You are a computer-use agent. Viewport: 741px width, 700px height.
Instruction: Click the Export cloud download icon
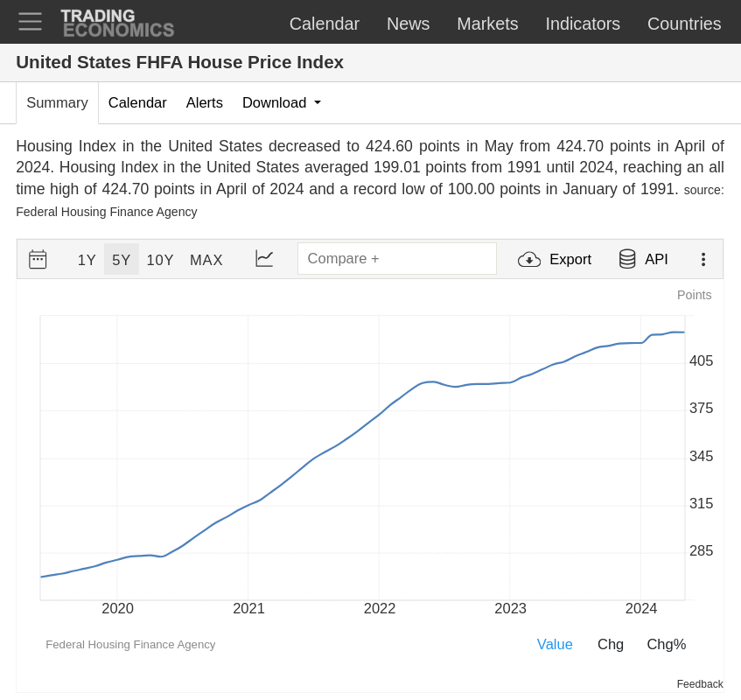(x=529, y=259)
